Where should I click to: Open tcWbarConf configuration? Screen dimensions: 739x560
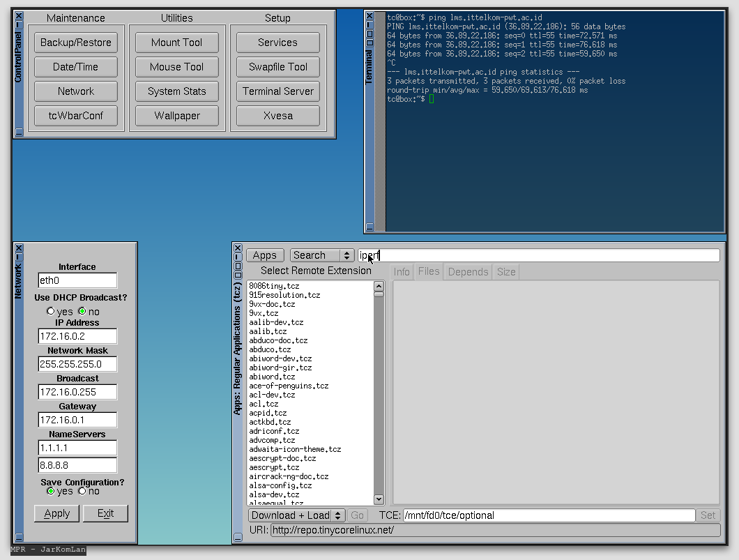(75, 115)
